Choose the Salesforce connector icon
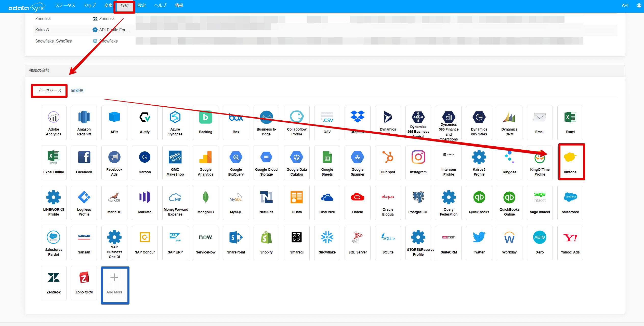 click(570, 202)
